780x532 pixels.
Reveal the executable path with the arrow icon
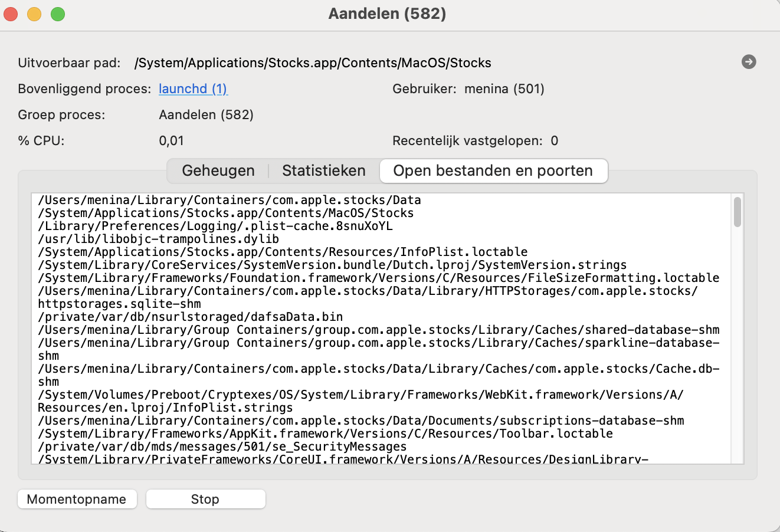tap(748, 61)
